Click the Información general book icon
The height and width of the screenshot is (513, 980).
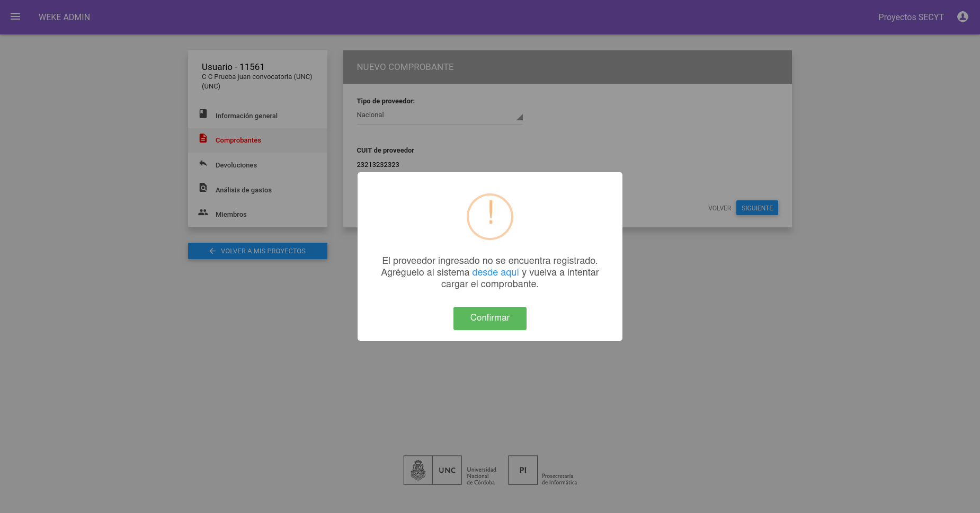coord(203,114)
